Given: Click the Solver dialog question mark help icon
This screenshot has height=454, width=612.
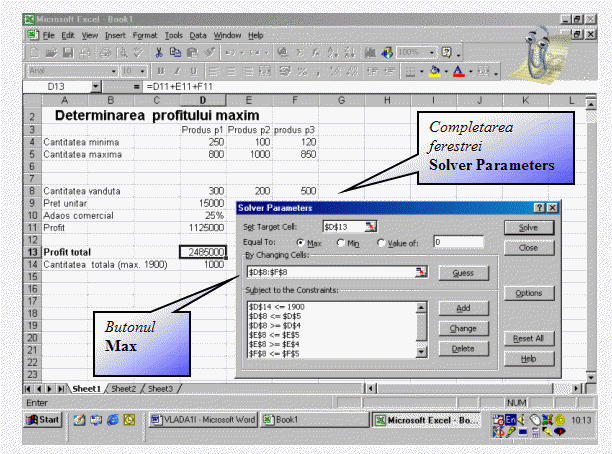Looking at the screenshot, I should click(539, 208).
